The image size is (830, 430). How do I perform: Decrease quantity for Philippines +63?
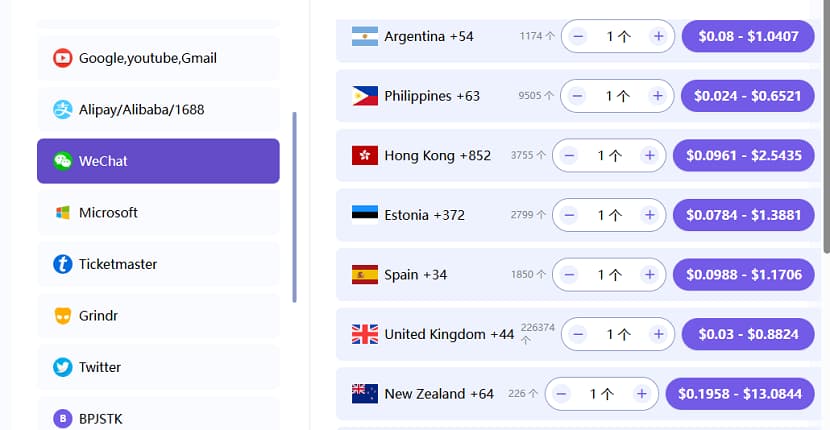click(x=577, y=96)
